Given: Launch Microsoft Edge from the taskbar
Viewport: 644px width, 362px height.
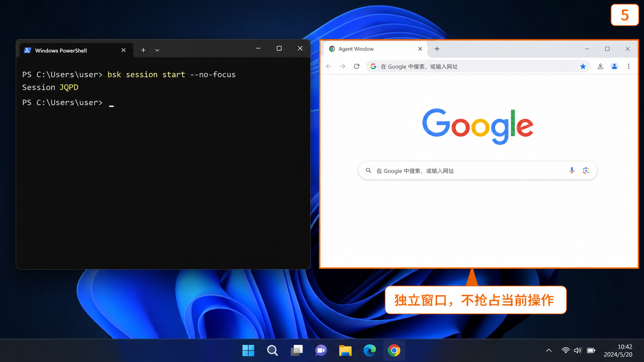Looking at the screenshot, I should pyautogui.click(x=370, y=350).
